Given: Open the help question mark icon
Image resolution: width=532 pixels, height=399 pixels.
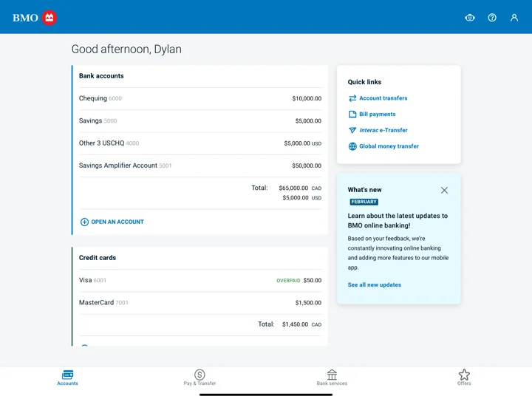Looking at the screenshot, I should tap(492, 18).
